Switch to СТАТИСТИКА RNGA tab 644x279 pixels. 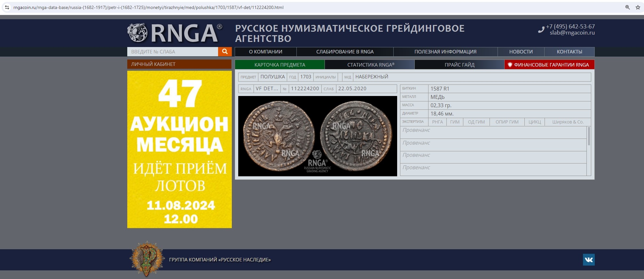click(x=370, y=65)
